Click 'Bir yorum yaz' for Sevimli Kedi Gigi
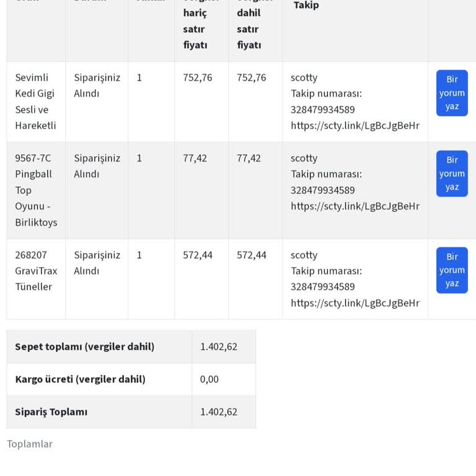 [x=452, y=93]
